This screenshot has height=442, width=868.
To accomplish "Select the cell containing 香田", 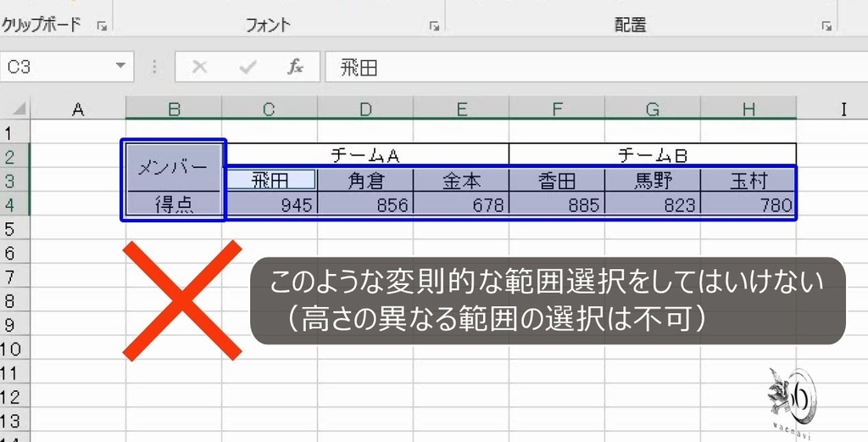I will tap(557, 180).
